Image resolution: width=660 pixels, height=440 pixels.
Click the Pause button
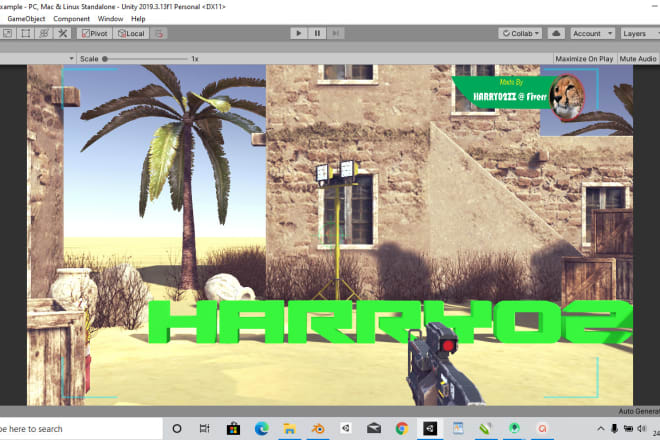coord(317,33)
